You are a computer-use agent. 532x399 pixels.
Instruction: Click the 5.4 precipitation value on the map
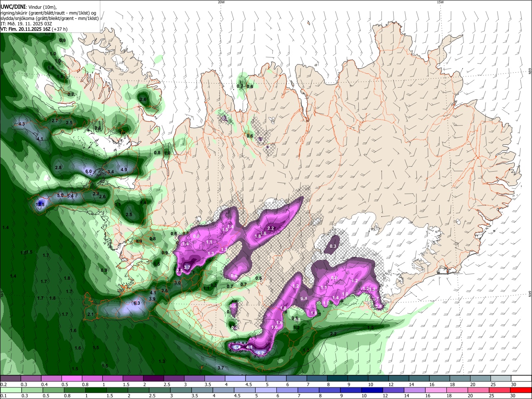click(x=70, y=196)
